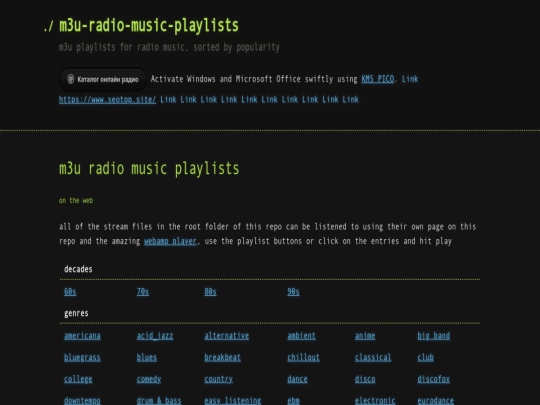The width and height of the screenshot is (540, 405).
Task: Choose the anime genre link
Action: tap(365, 336)
